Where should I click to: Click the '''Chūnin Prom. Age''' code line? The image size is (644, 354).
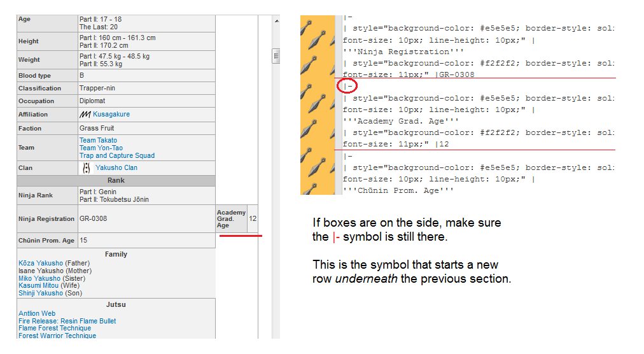point(398,191)
